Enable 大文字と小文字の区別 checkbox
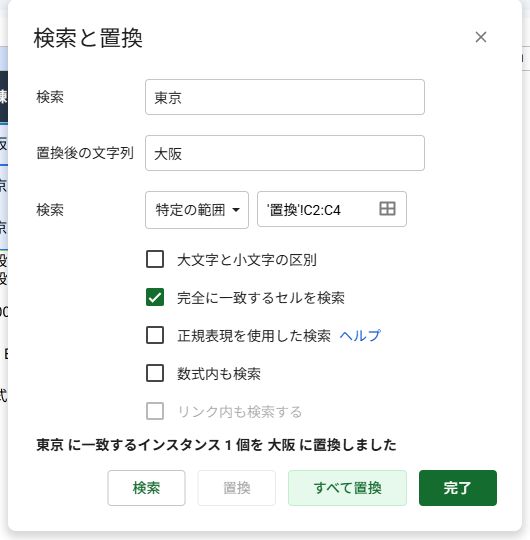This screenshot has width=530, height=540. click(155, 259)
